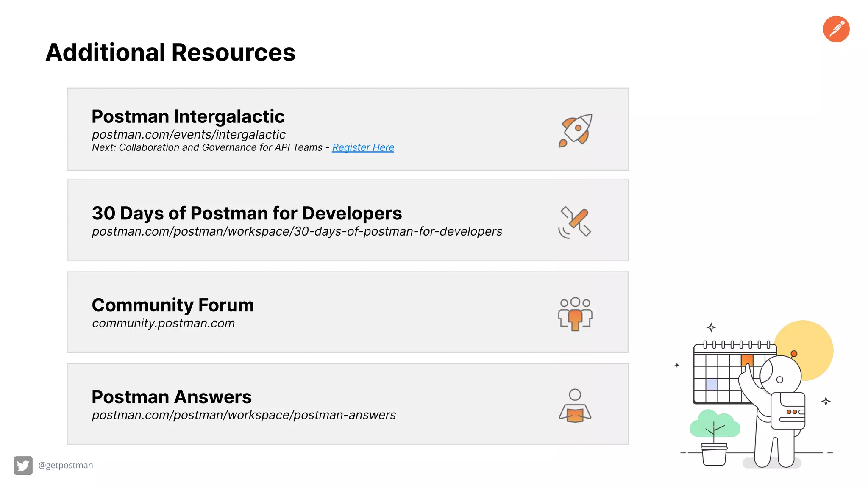This screenshot has height=488, width=868.
Task: Click the orange square on the calendar
Action: 747,360
